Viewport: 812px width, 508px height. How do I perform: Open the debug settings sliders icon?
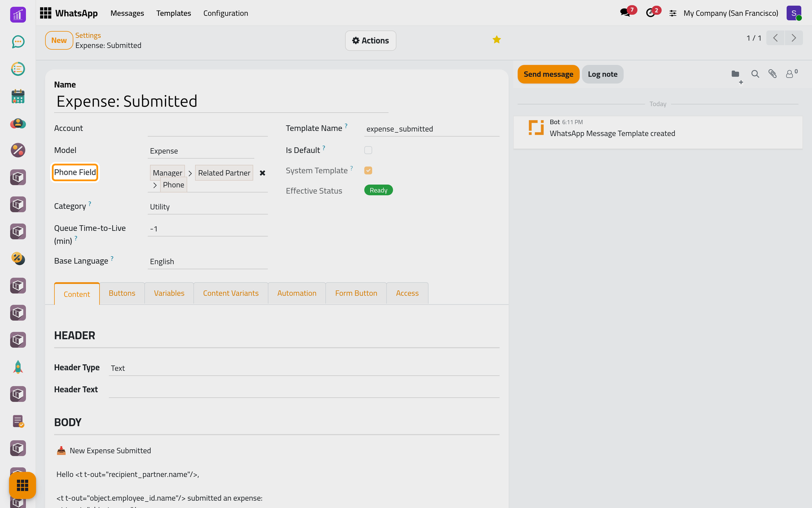[673, 14]
